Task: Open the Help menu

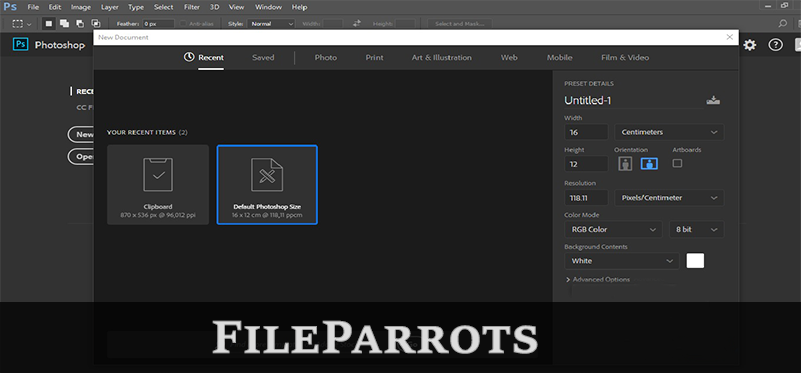Action: [x=299, y=7]
